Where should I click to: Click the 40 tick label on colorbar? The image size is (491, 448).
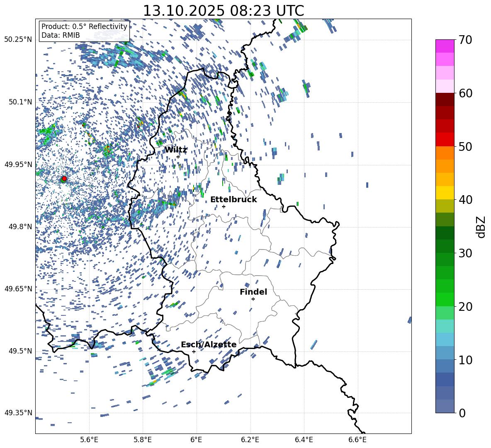pos(466,200)
